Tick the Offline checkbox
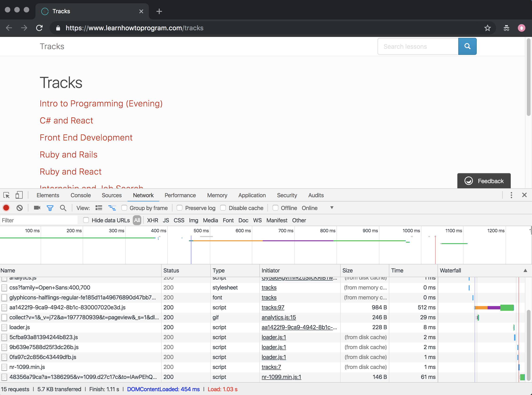 (x=275, y=208)
